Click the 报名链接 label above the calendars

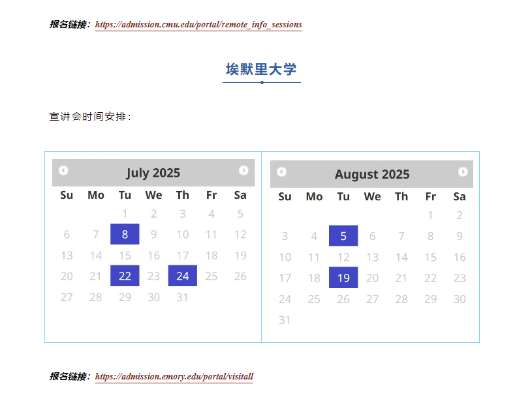coord(70,24)
